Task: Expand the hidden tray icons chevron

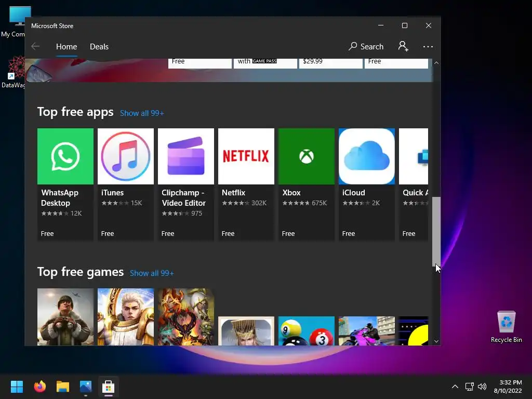Action: click(x=455, y=387)
